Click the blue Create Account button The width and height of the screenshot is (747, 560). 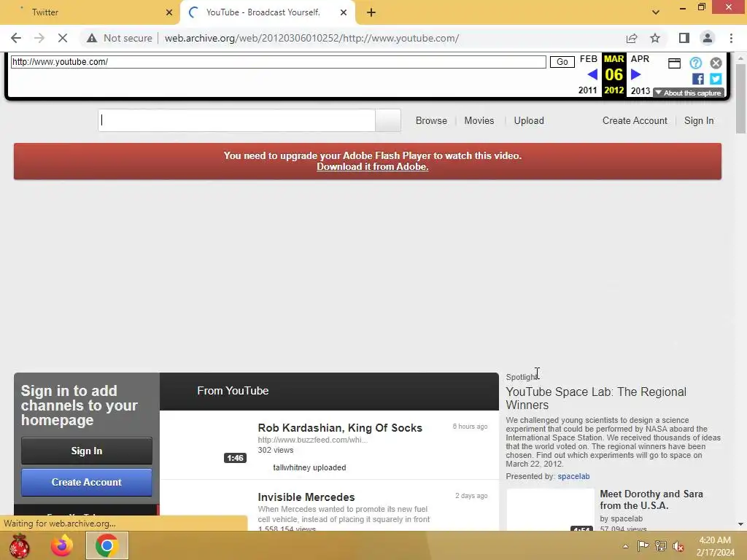coord(87,482)
